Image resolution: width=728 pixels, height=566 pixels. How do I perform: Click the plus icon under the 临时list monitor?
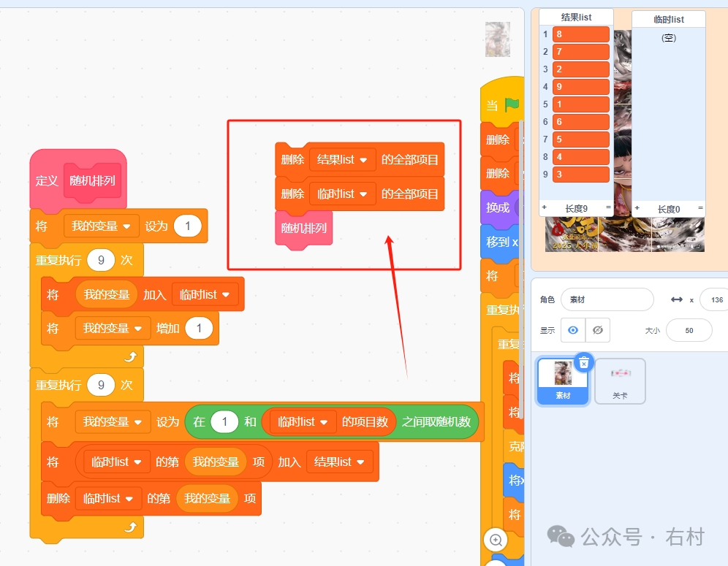[x=639, y=208]
